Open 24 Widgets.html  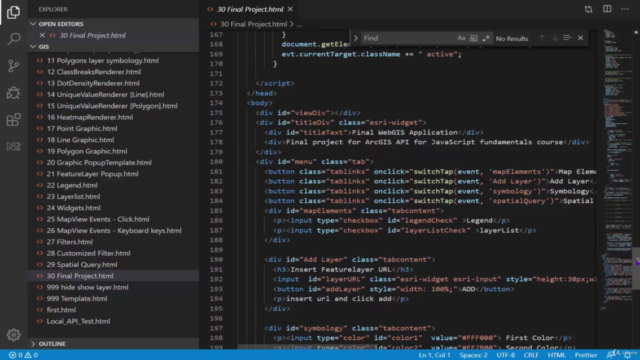pos(73,208)
